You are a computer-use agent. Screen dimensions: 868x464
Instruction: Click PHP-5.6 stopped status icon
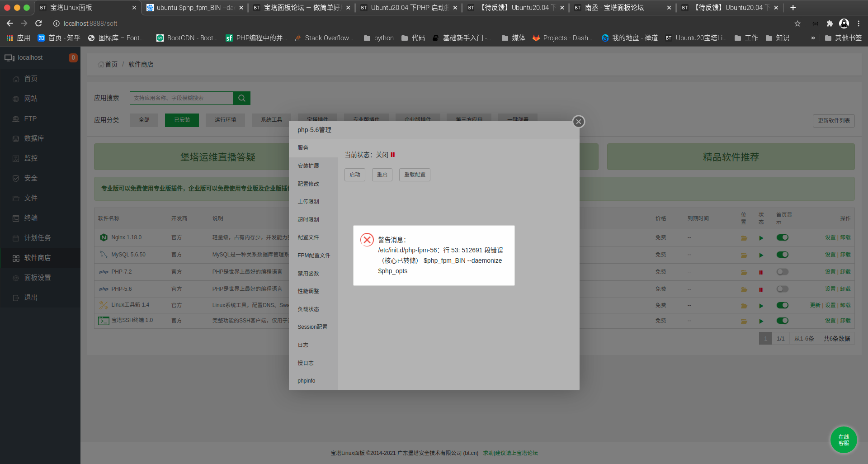coord(761,289)
